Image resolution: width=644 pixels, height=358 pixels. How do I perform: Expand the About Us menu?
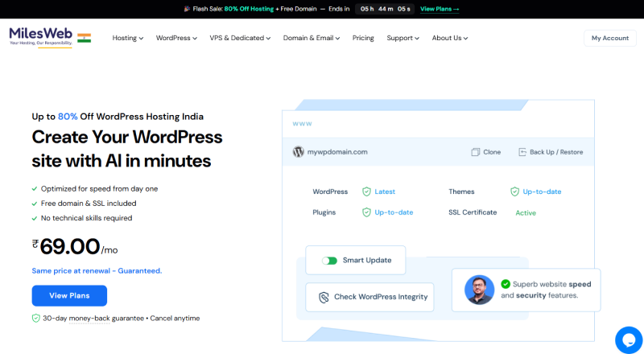(x=450, y=38)
